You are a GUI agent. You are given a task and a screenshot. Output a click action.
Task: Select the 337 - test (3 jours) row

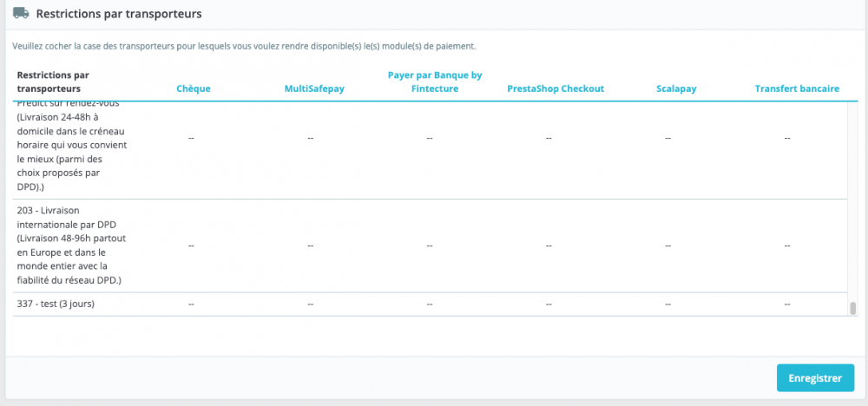tap(431, 304)
